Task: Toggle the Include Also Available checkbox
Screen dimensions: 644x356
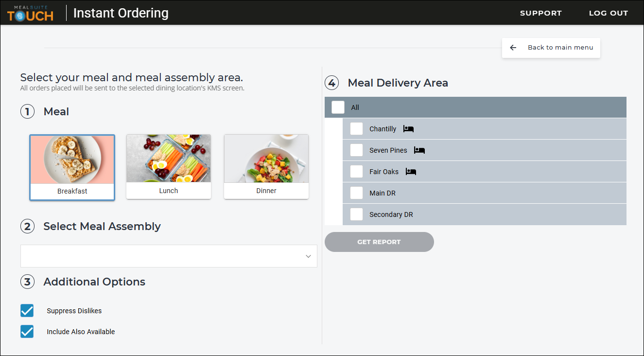Action: tap(27, 332)
